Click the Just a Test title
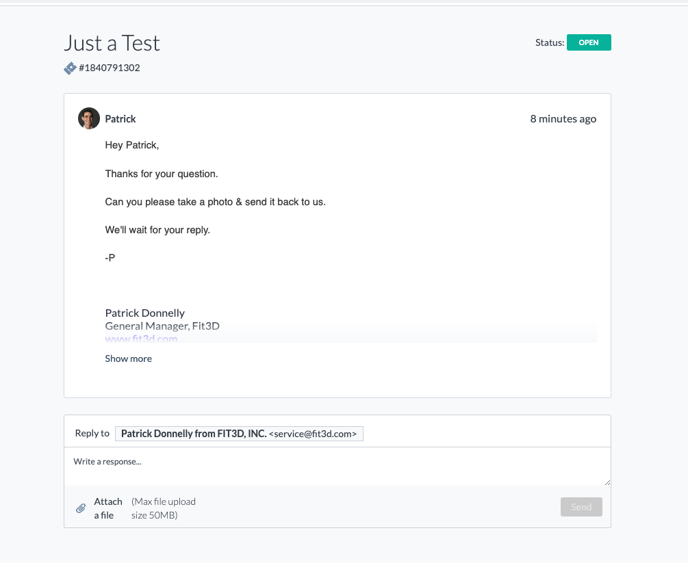The height and width of the screenshot is (563, 688). (112, 43)
